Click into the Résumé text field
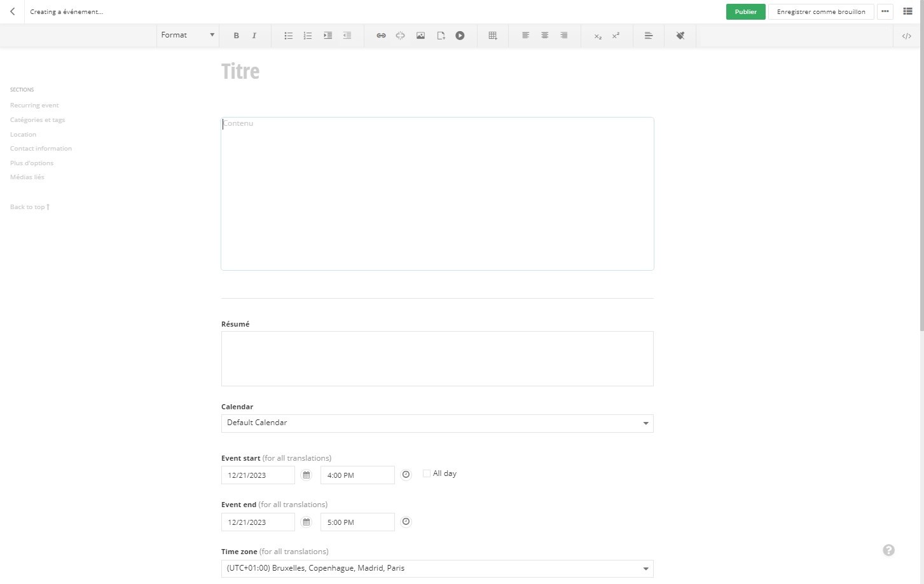 pyautogui.click(x=437, y=358)
